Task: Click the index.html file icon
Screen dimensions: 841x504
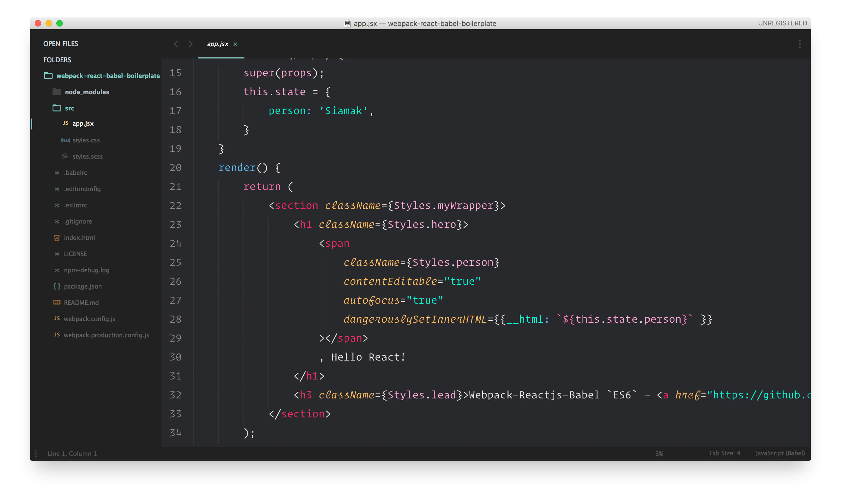Action: click(x=57, y=238)
